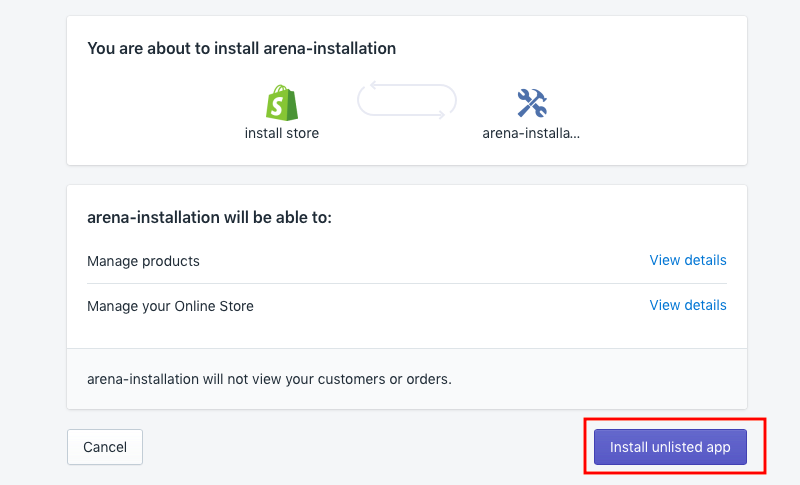Click the customers or orders privacy notice
The image size is (800, 485).
tap(269, 379)
